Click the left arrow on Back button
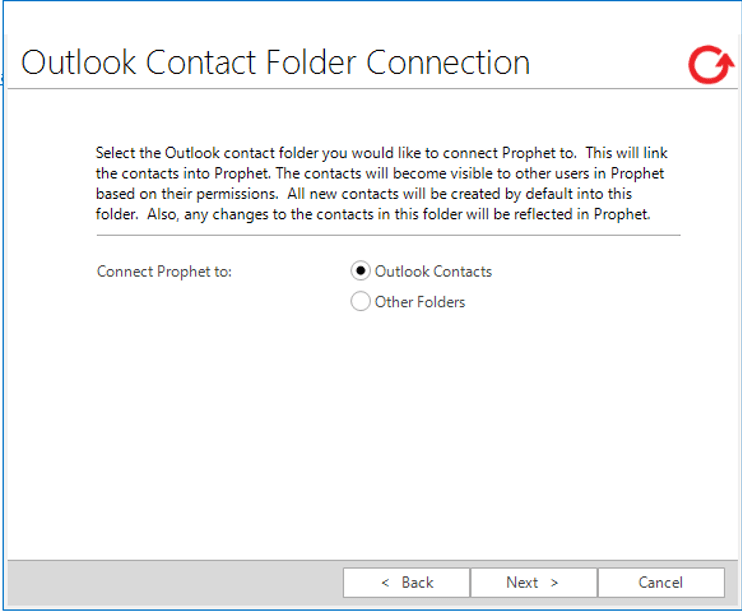Viewport: 742px width, 612px height. click(x=385, y=583)
